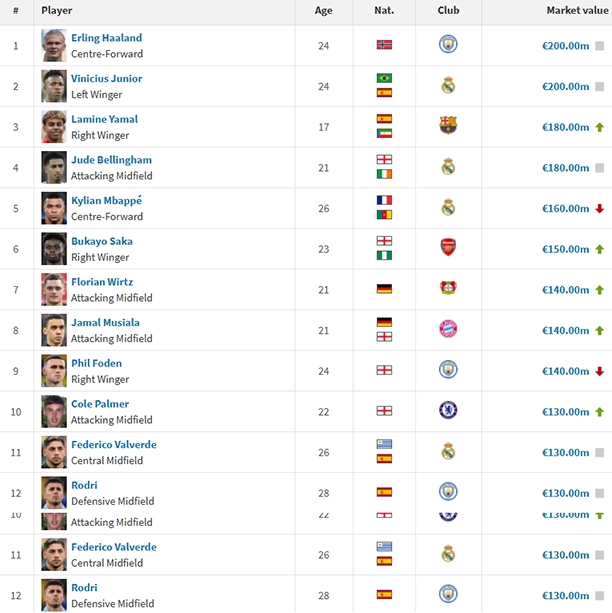
Task: Open Erling Haaland's player profile link
Action: pyautogui.click(x=106, y=38)
